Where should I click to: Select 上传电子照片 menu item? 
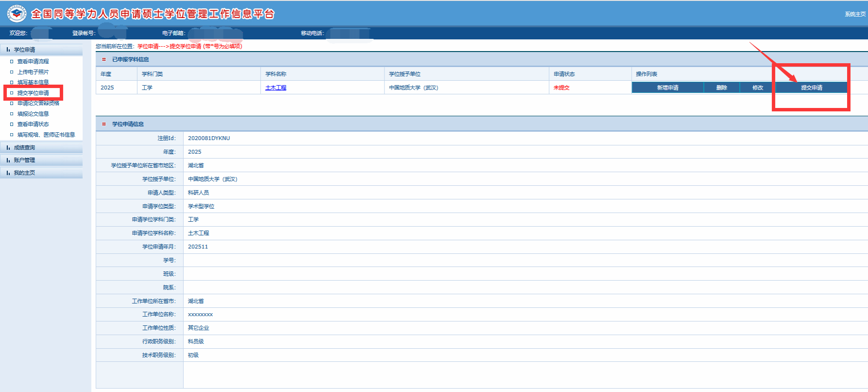(x=33, y=72)
